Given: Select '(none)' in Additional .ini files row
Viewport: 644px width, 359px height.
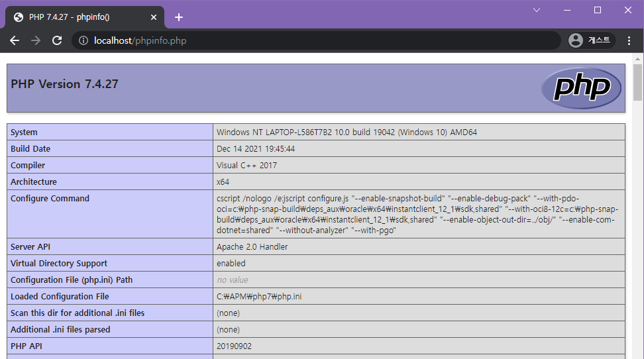Looking at the screenshot, I should (x=228, y=329).
